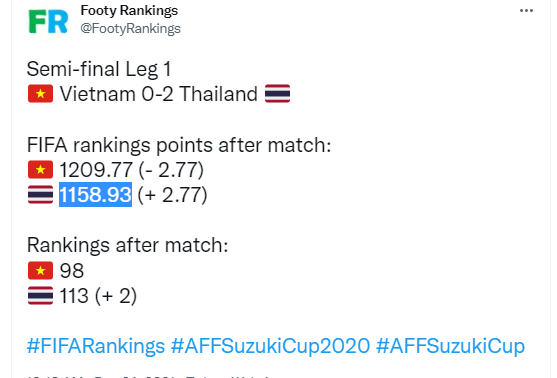Open the tweet's three-dot more menu
Screen dimensions: 557x378
click(526, 11)
